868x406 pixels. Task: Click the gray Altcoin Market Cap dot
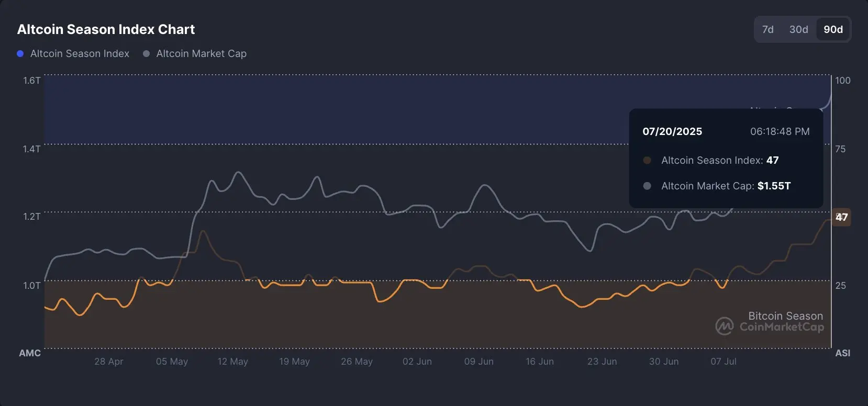click(x=147, y=53)
